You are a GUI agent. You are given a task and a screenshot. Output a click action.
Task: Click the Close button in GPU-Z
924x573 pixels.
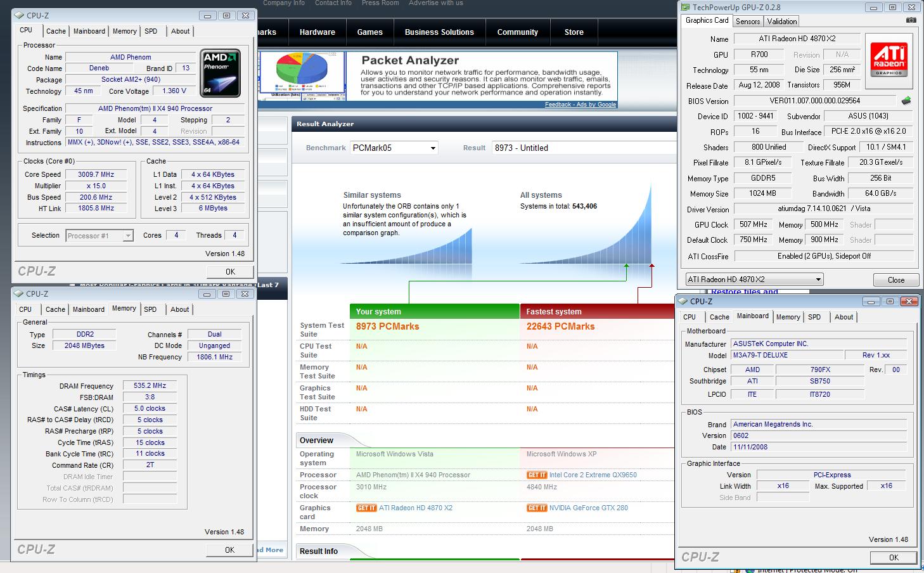[896, 280]
